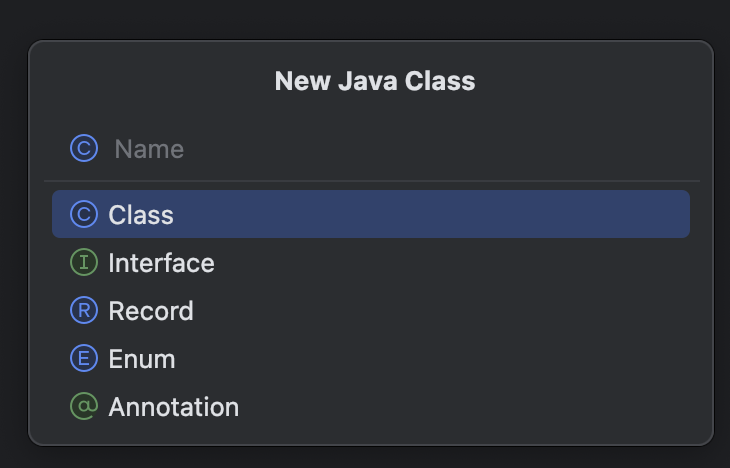Screen dimensions: 730x468
Task: Choose the Annotation label in the list
Action: [174, 407]
